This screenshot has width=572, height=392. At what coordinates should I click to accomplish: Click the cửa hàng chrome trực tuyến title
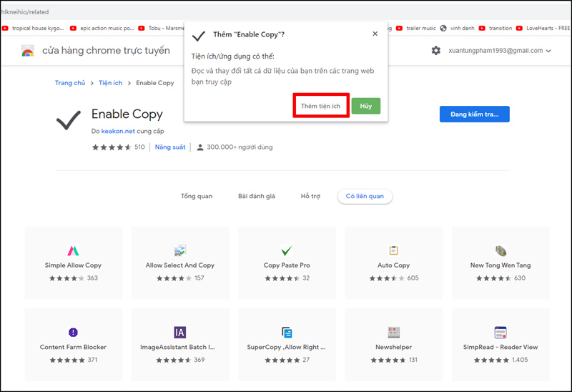[x=106, y=50]
